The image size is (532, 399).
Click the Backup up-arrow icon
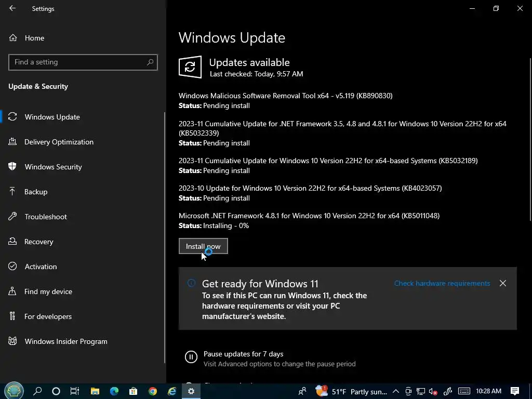(12, 191)
